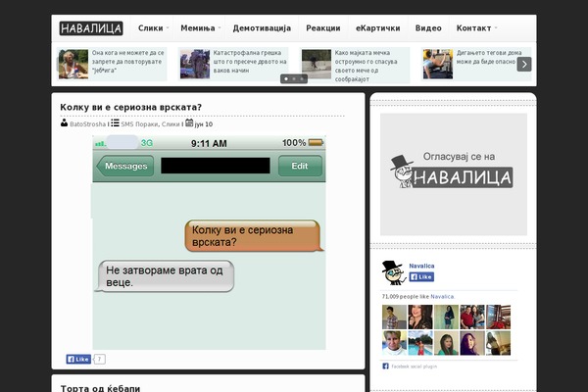Open fourth fan photo in bottom row

(x=472, y=343)
